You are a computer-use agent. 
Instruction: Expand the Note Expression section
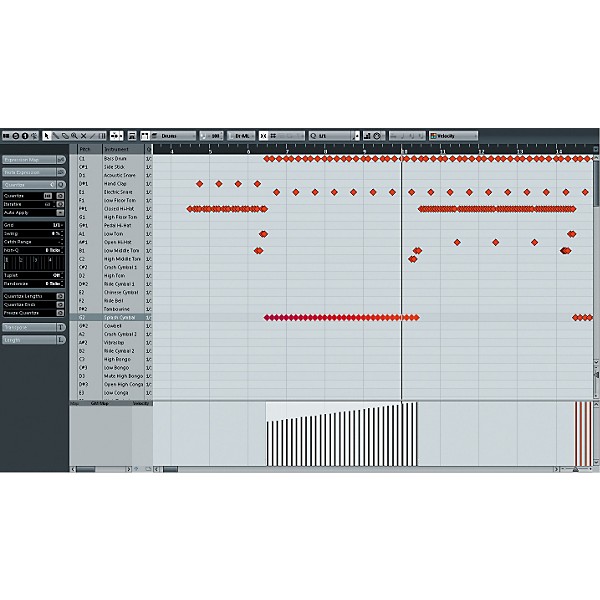pos(29,173)
